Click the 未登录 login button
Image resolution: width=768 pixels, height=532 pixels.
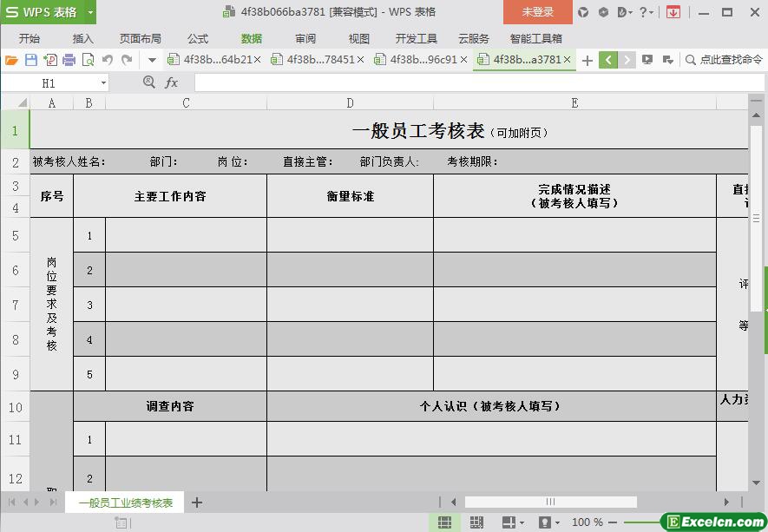point(537,12)
